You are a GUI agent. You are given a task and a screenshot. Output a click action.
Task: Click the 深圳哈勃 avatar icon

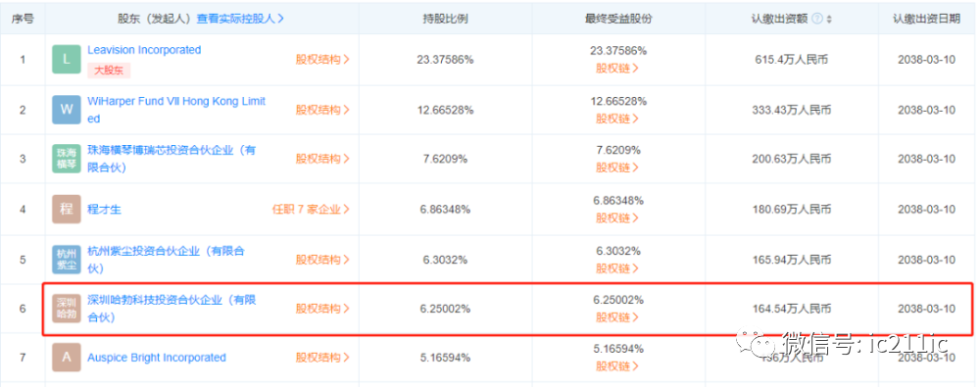coord(67,309)
